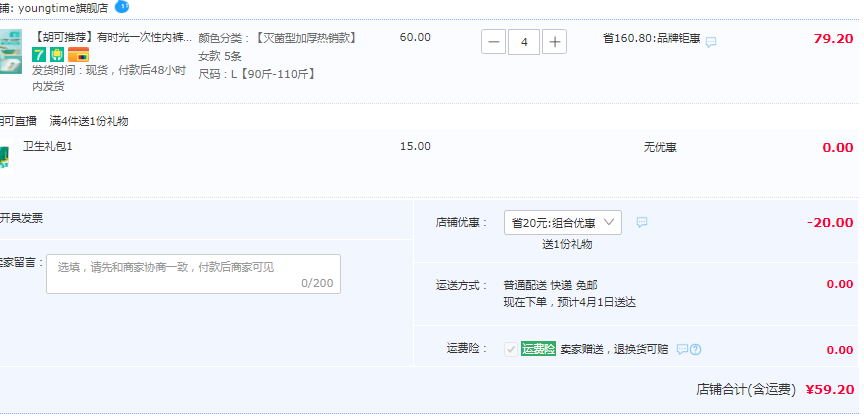Viewport: 864px width, 420px height.
Task: Click the 店铺合计(含运费) label
Action: (746, 390)
